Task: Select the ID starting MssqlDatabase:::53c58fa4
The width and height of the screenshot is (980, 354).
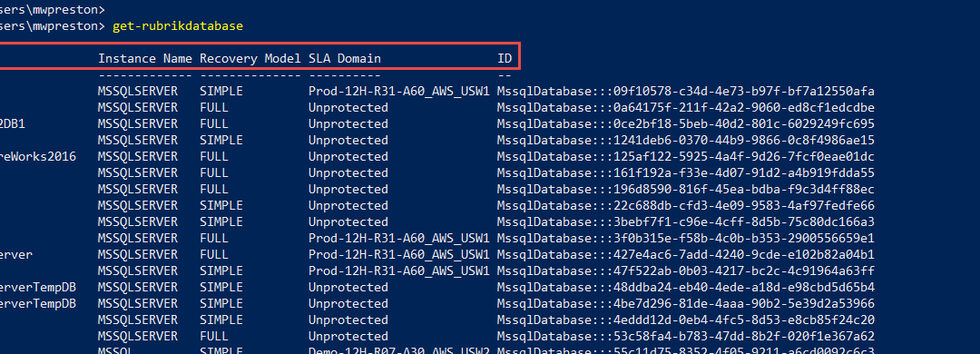Action: (x=686, y=336)
